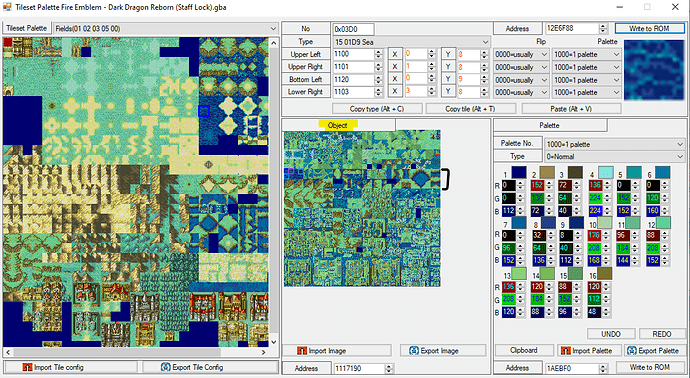Screen dimensions: 690x378
Task: Open the Tileset Palette fields dropdown
Action: coord(165,29)
